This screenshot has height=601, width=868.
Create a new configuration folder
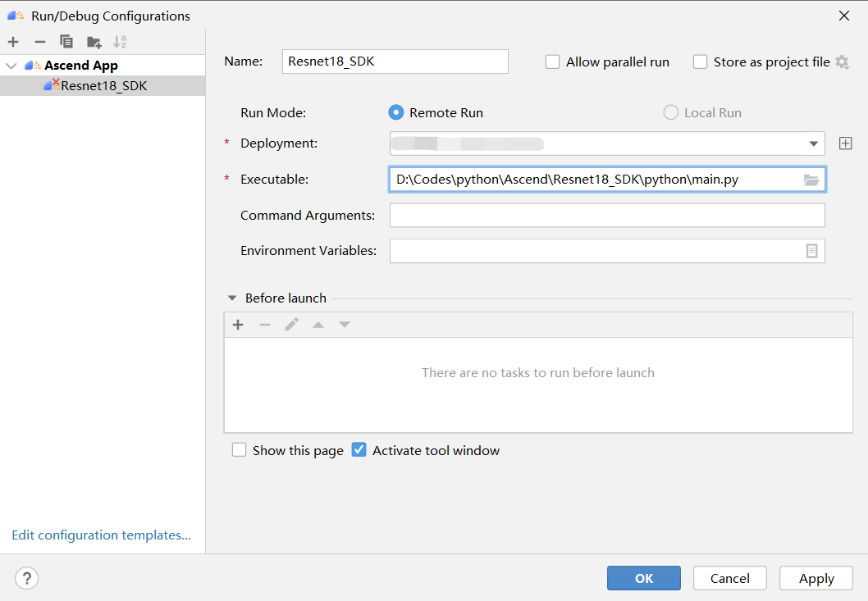coord(94,42)
